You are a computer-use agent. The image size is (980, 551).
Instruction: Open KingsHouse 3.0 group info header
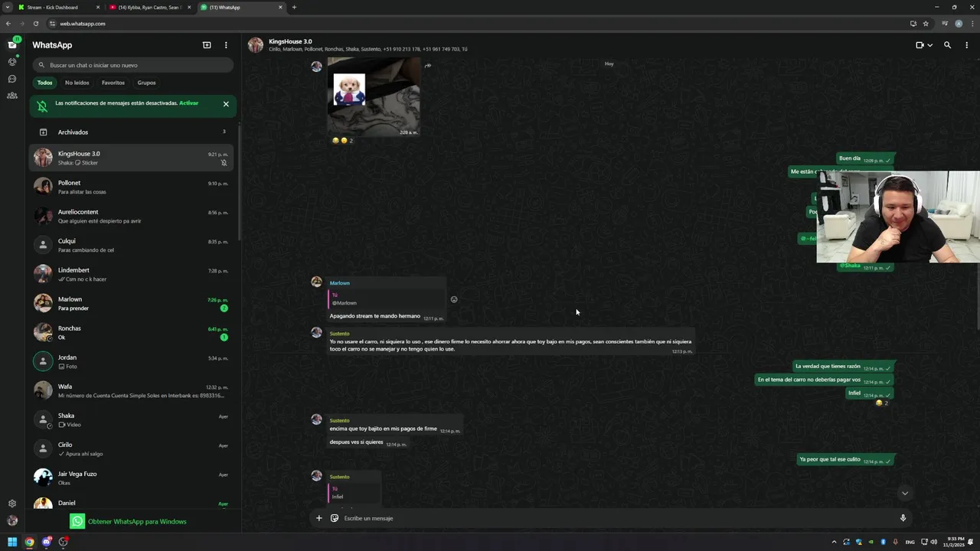pyautogui.click(x=367, y=45)
